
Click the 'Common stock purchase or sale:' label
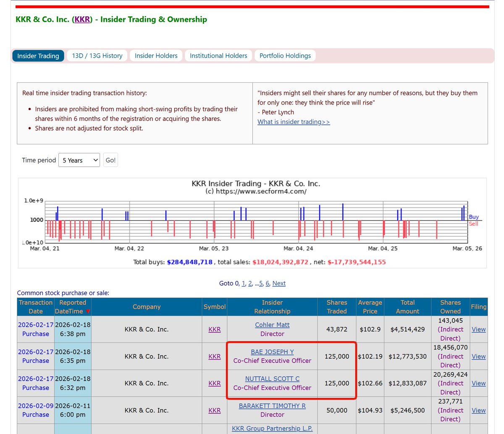tap(63, 293)
